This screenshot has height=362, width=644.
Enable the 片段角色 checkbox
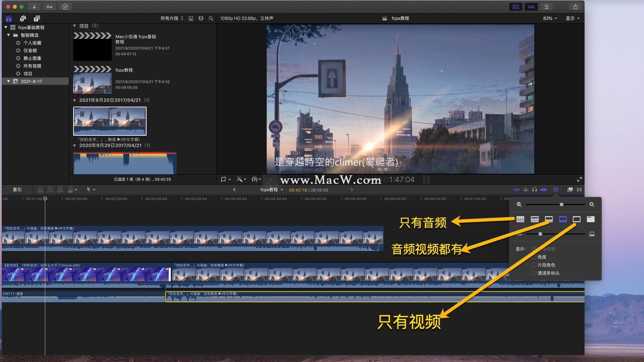coord(534,265)
